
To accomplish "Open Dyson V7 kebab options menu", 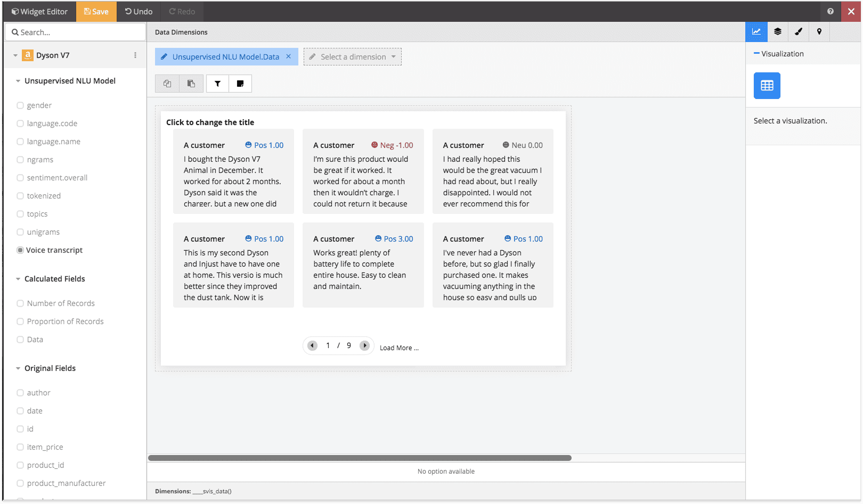I will coord(135,55).
